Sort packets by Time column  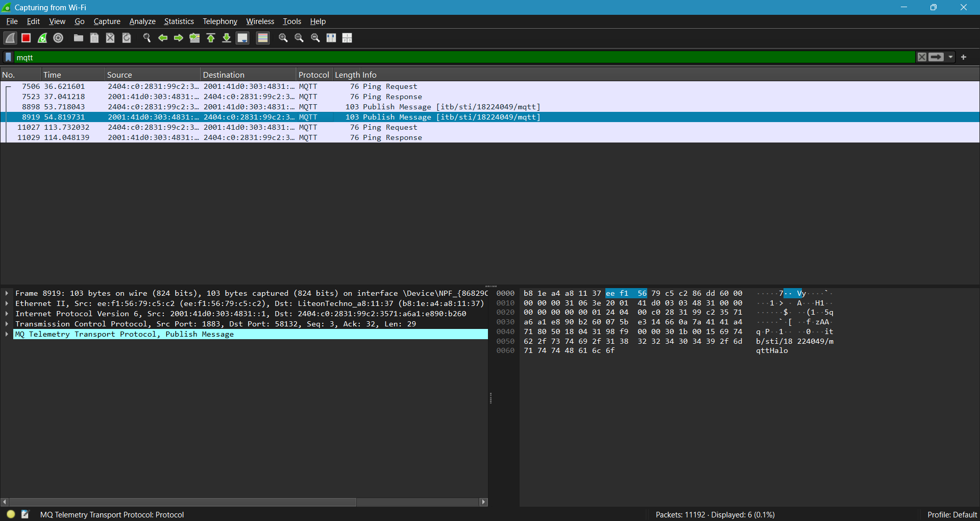(x=73, y=75)
